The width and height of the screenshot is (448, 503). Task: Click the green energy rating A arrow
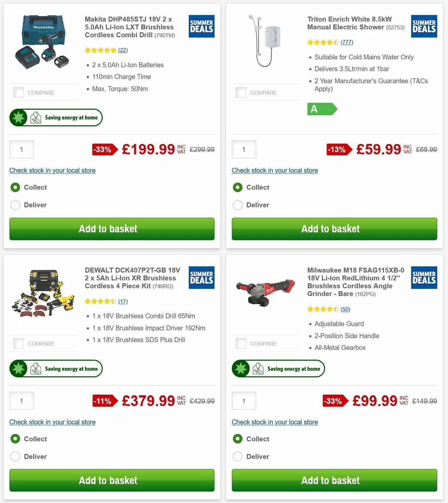322,109
